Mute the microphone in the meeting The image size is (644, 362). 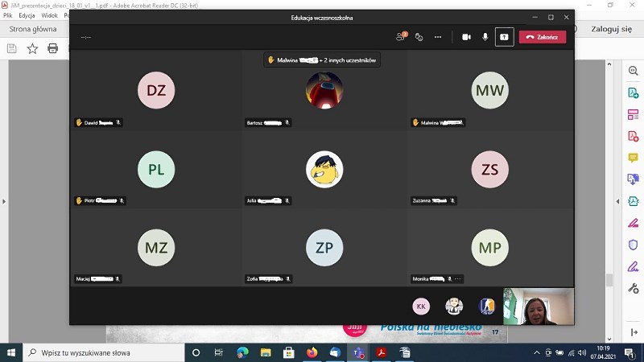(x=485, y=37)
